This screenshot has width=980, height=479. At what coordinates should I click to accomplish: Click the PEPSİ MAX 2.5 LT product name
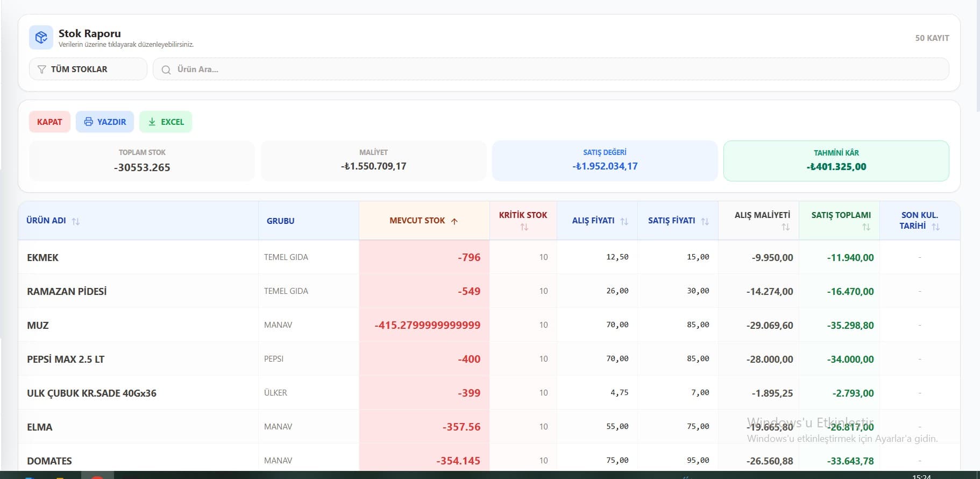click(x=66, y=359)
